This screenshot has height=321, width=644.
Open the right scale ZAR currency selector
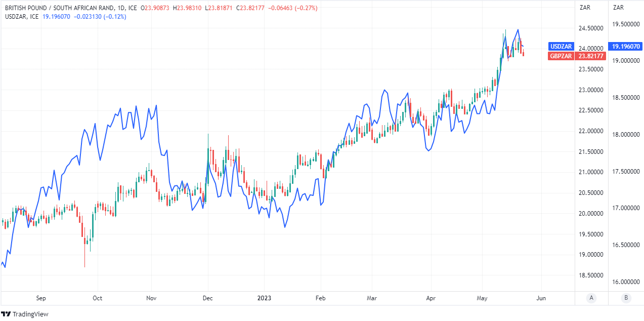point(618,7)
